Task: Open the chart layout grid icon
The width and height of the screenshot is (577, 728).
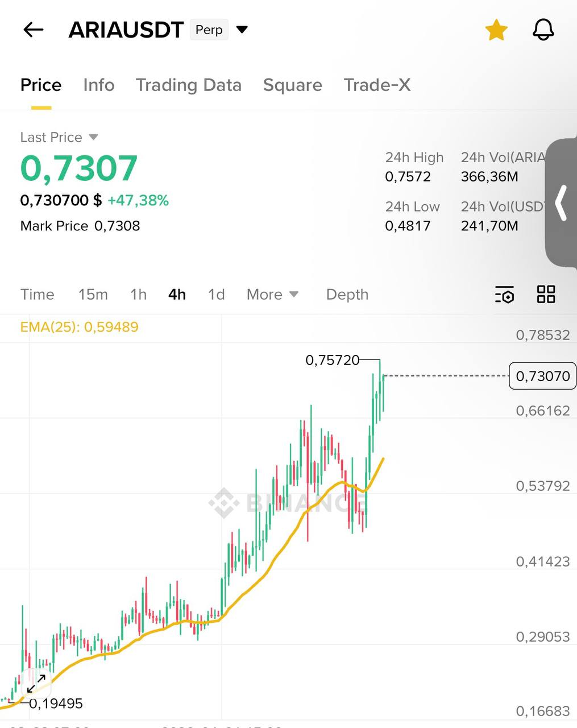Action: [546, 295]
